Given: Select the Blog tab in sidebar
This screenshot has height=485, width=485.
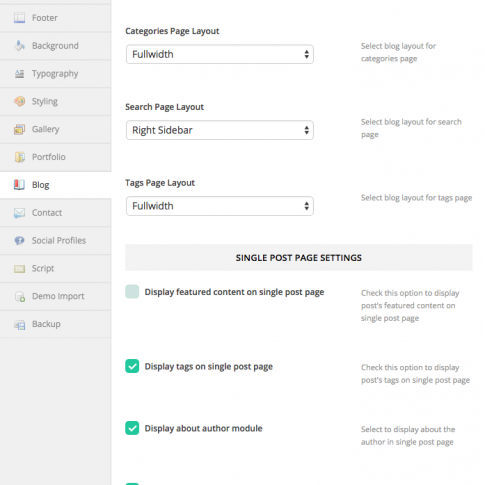Looking at the screenshot, I should pos(55,185).
